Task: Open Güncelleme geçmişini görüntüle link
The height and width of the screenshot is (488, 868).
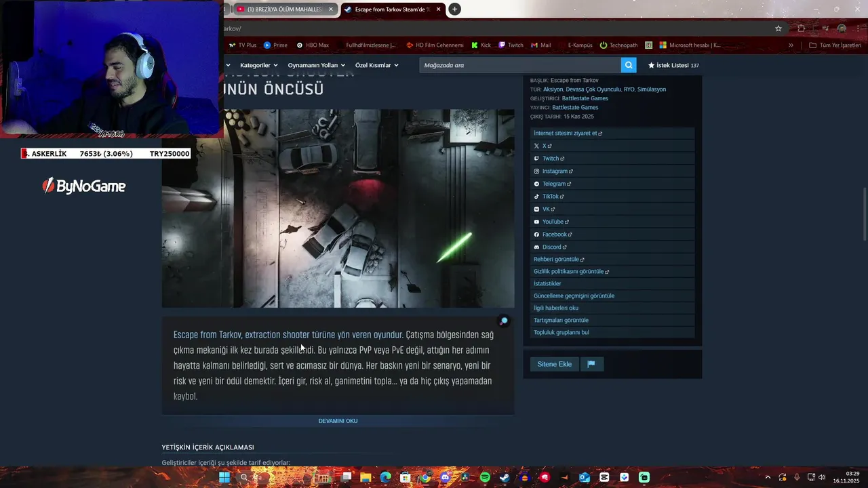Action: [x=612, y=296]
